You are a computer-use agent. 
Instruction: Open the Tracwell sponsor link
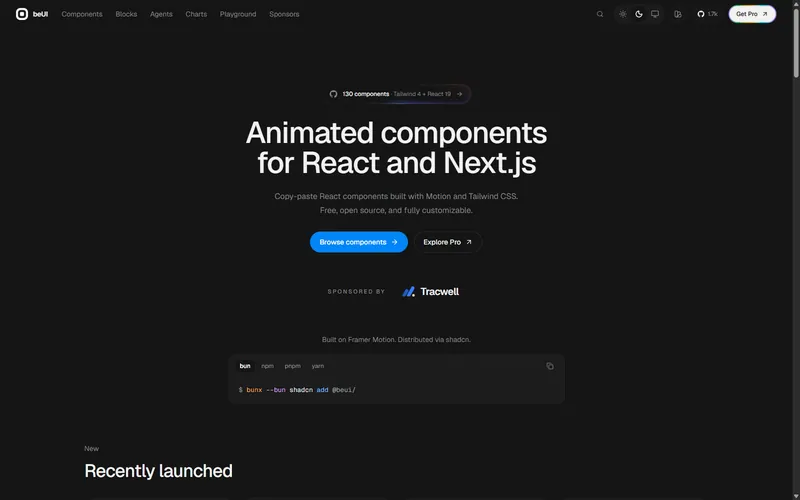(x=431, y=292)
